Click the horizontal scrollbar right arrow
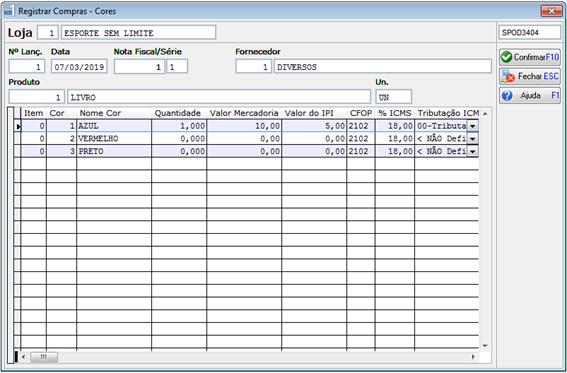 click(x=473, y=357)
